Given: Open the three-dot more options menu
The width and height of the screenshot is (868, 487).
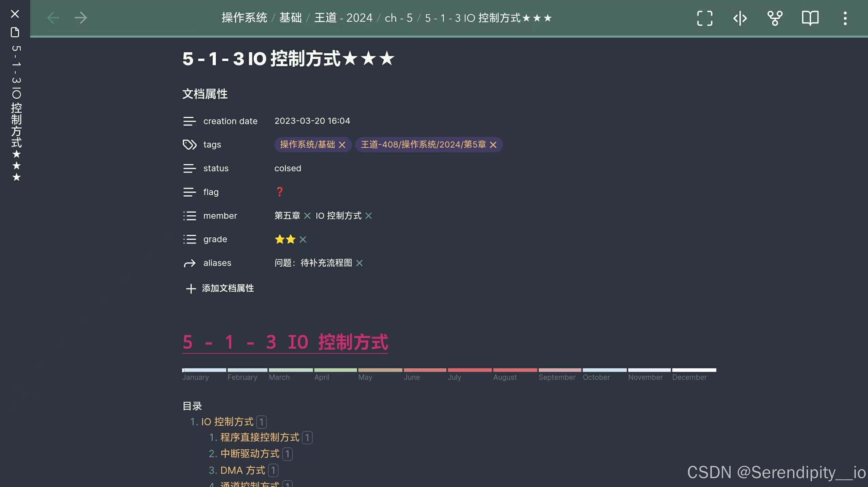Looking at the screenshot, I should pos(845,18).
